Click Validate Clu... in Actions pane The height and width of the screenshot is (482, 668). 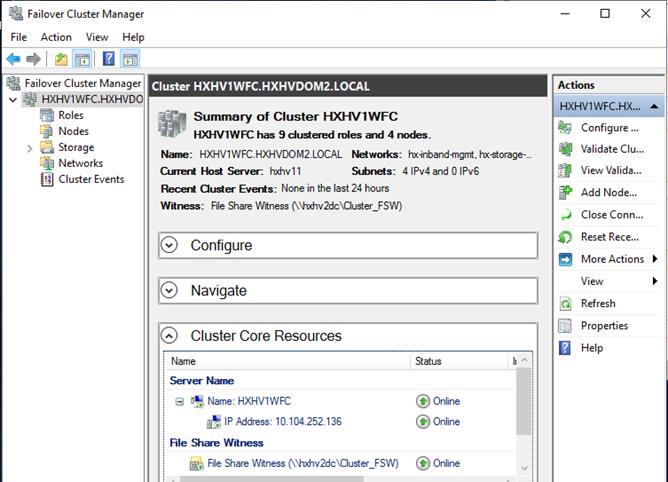pos(612,149)
